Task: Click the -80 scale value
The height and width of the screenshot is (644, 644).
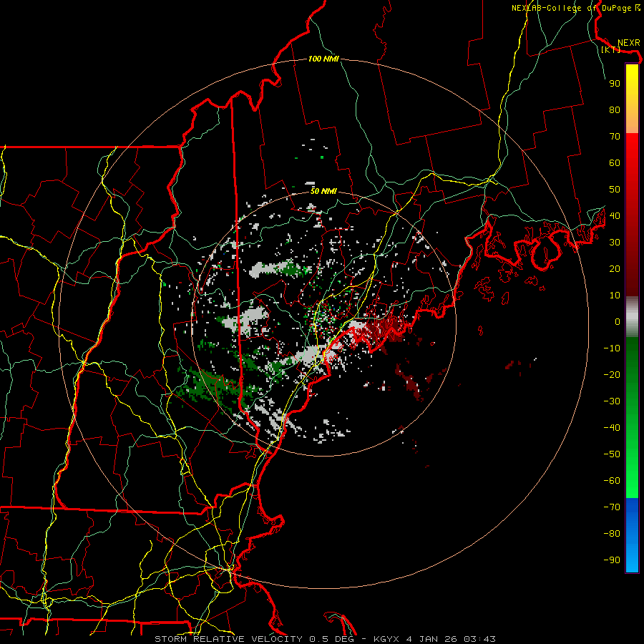Action: (x=612, y=534)
